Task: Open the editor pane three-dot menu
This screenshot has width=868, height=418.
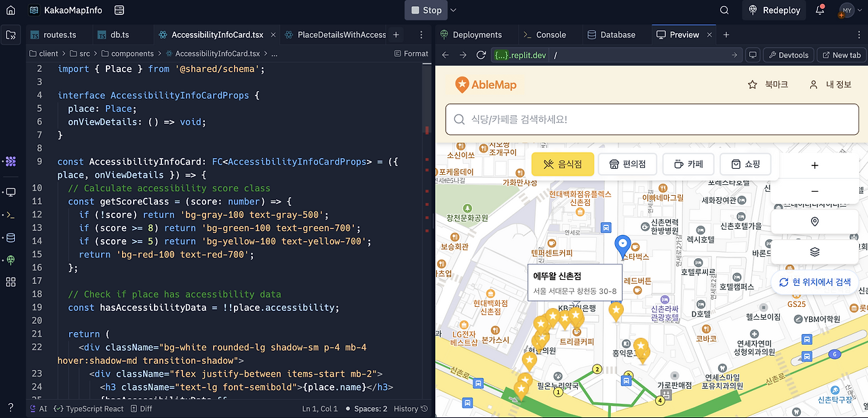Action: click(421, 35)
